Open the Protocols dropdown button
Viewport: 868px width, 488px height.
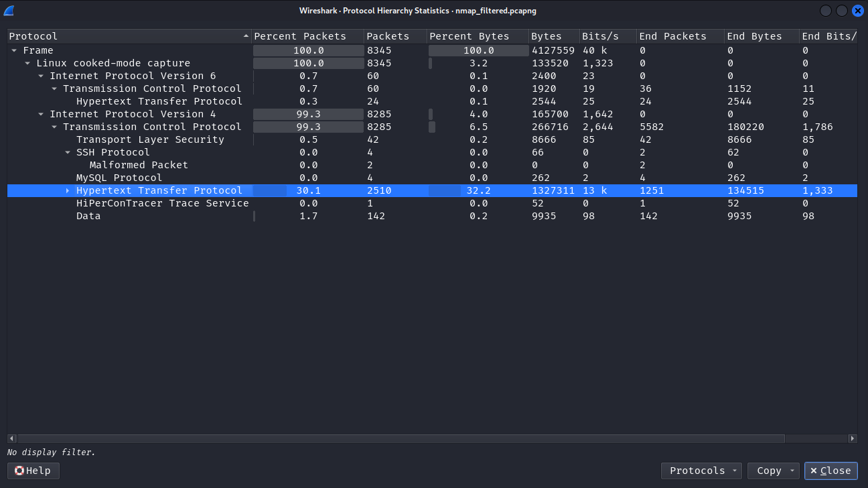click(701, 471)
